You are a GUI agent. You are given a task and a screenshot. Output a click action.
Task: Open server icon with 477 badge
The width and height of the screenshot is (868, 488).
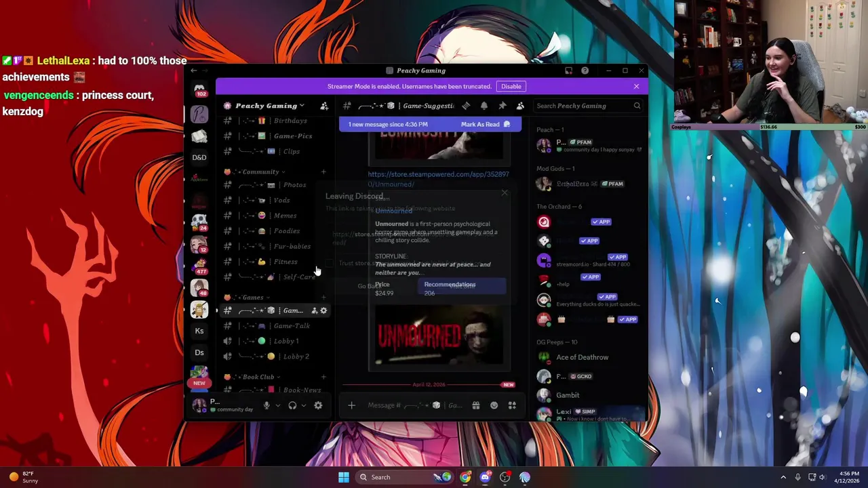199,266
